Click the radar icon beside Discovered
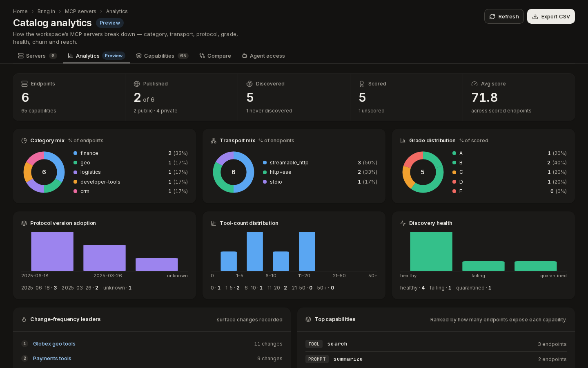588x368 pixels. [249, 84]
